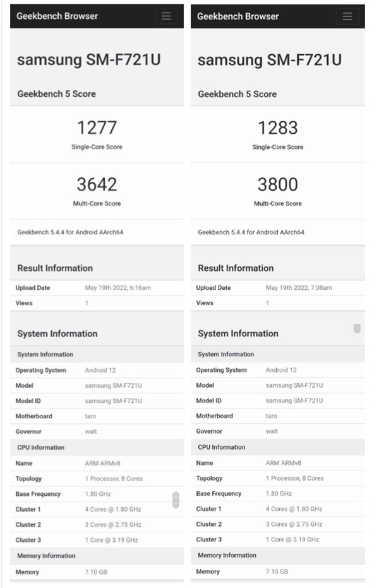Image resolution: width=379 pixels, height=588 pixels.
Task: Click upload date May 19th 2022, 6:16am
Action: click(117, 288)
